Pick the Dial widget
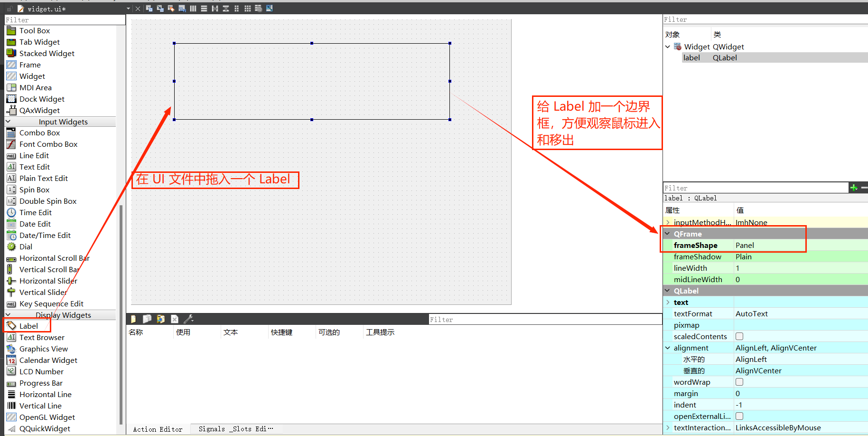 26,246
